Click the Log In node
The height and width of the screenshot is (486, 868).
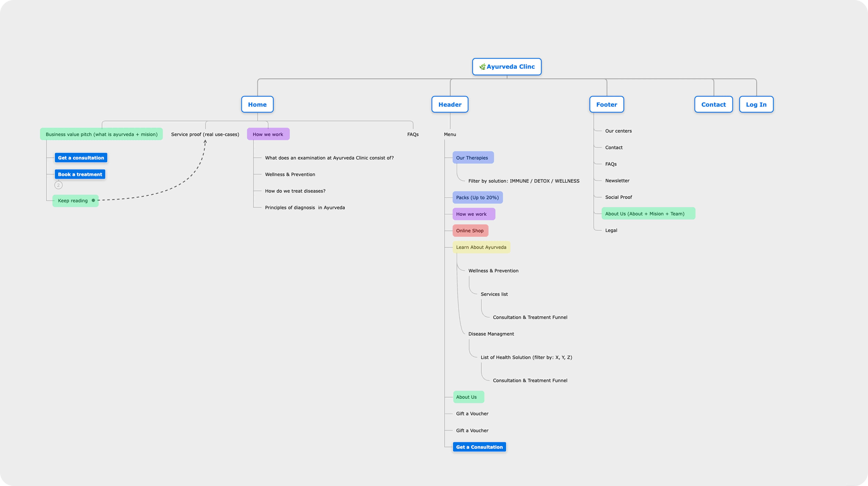pos(756,104)
